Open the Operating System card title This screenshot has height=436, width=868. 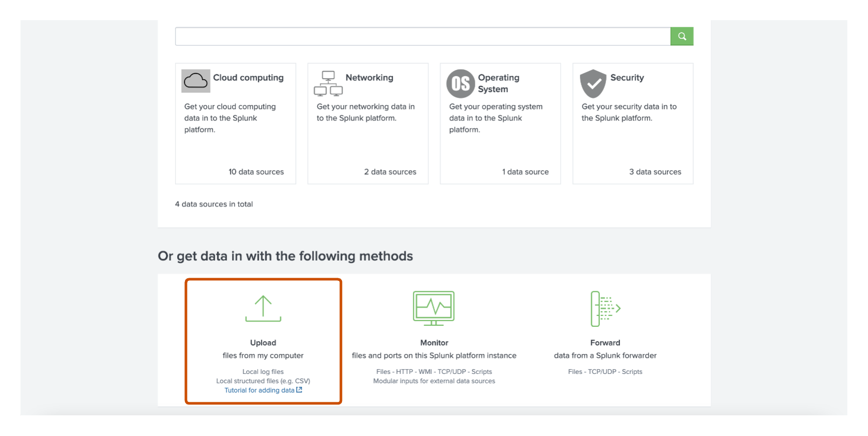499,83
